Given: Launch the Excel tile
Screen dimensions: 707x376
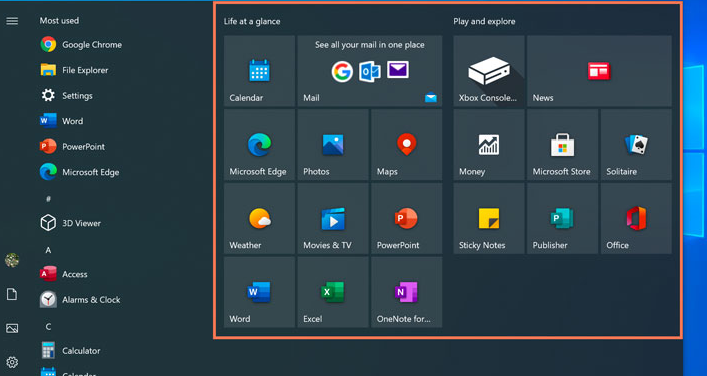Looking at the screenshot, I should click(x=333, y=292).
